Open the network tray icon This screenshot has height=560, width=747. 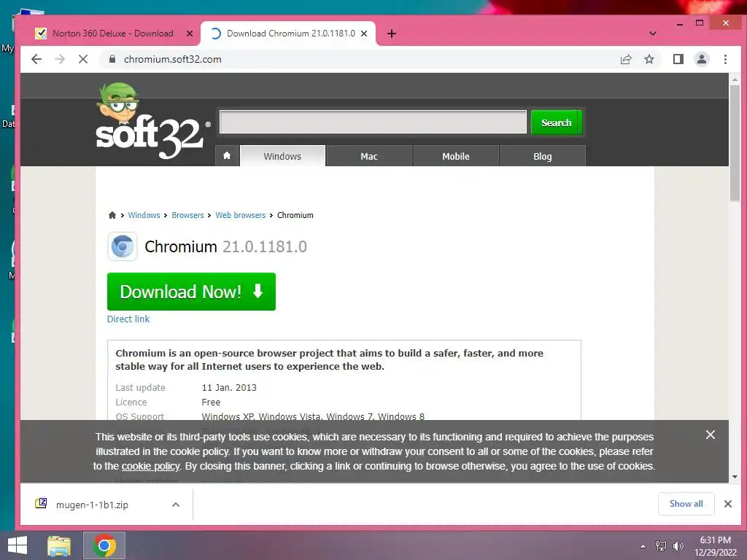pos(661,546)
